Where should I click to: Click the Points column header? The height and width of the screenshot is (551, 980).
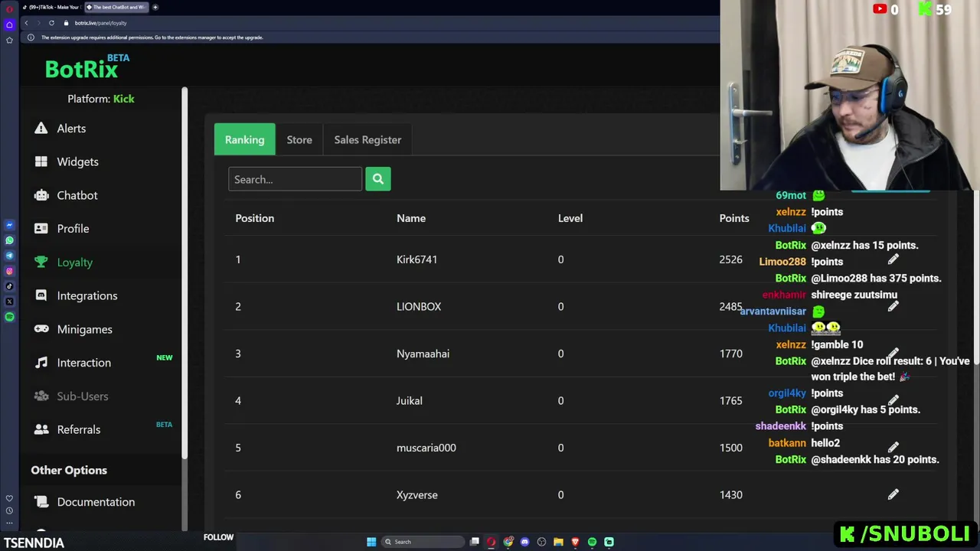[734, 218]
